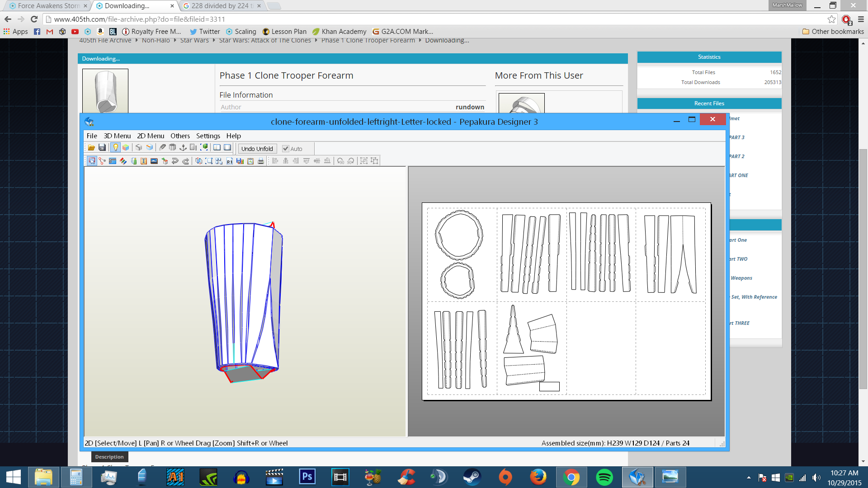Click the rundown author link

tap(470, 107)
